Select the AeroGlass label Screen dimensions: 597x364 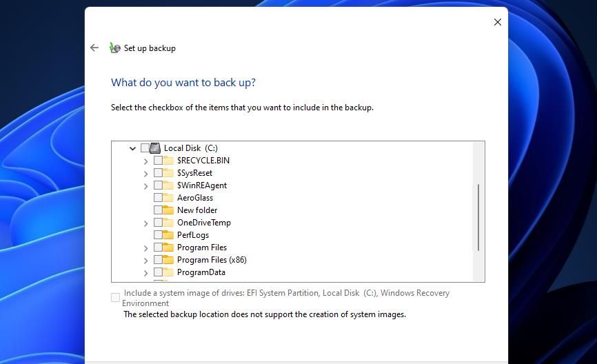(195, 198)
